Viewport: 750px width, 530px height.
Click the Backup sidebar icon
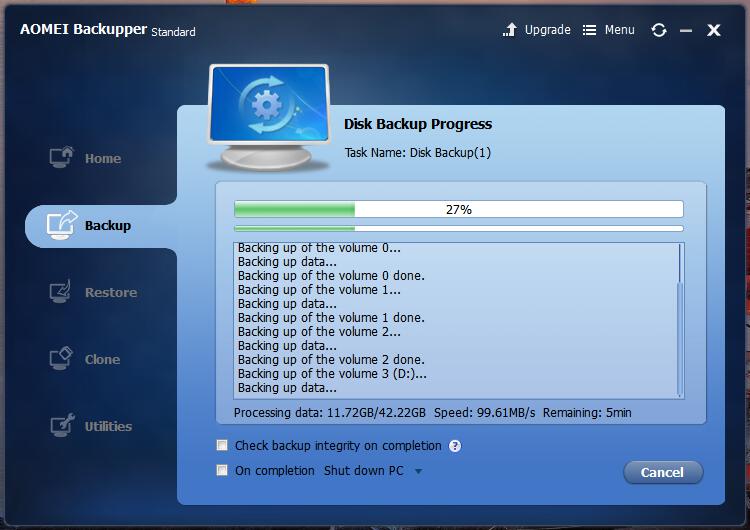[62, 225]
